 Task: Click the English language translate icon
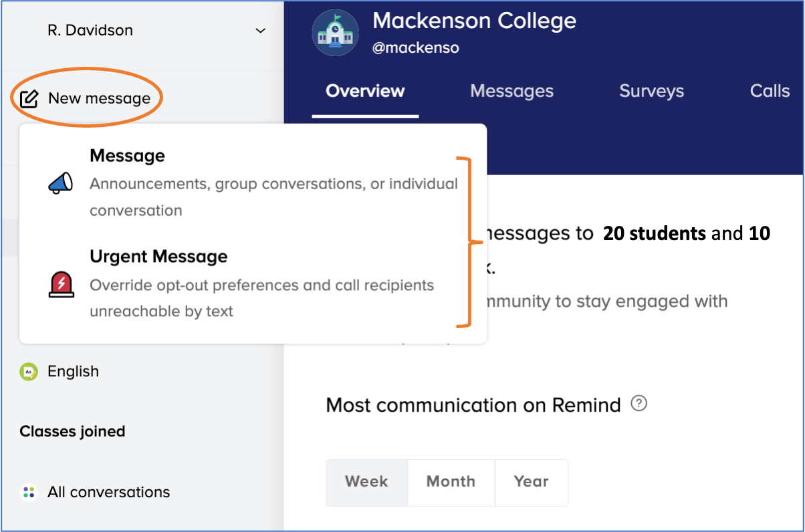pos(28,372)
